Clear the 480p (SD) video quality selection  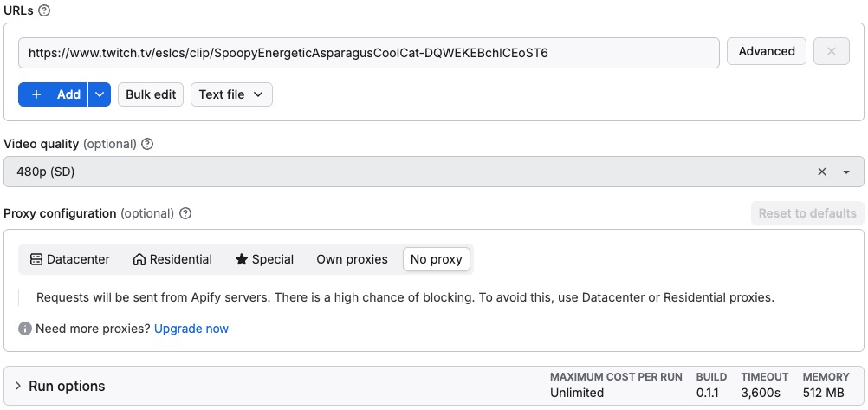click(x=822, y=172)
